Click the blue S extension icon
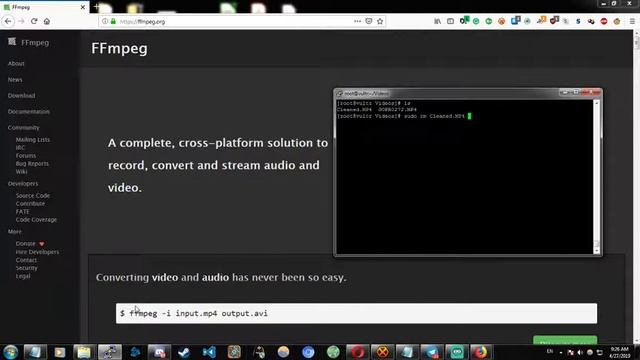This screenshot has height=360, width=640. point(578,21)
